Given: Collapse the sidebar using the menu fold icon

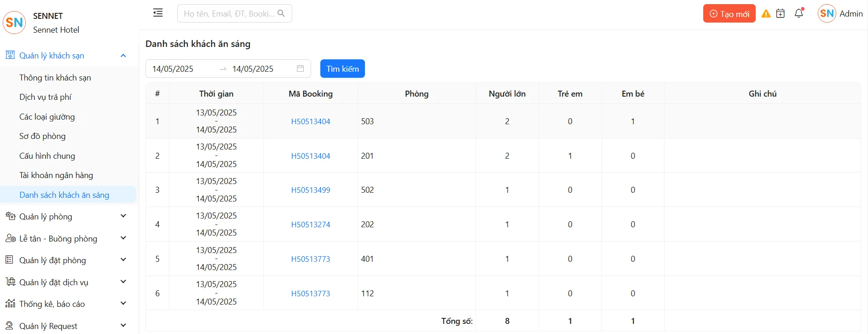Looking at the screenshot, I should 158,13.
